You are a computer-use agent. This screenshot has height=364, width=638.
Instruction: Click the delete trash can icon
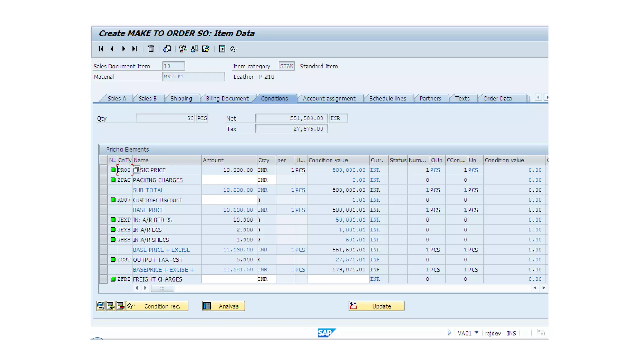coord(151,49)
